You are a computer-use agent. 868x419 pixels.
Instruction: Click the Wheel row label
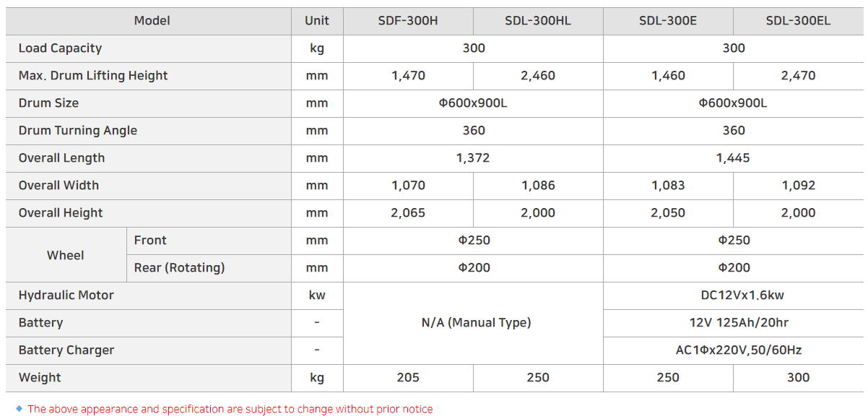[x=66, y=255]
